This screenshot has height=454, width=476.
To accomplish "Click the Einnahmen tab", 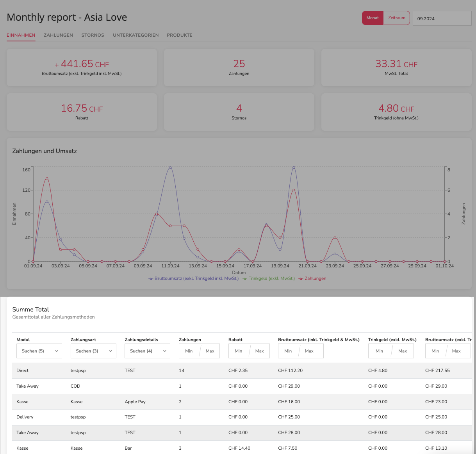I will (x=21, y=35).
